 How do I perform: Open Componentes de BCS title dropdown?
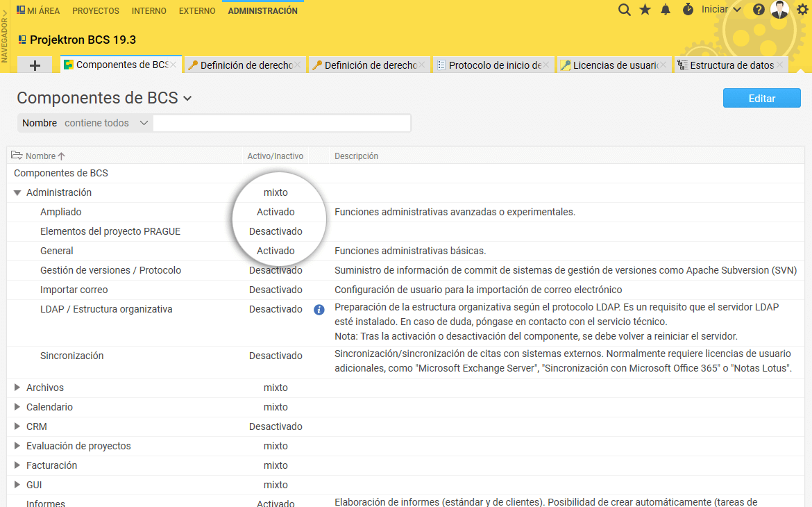click(x=187, y=99)
